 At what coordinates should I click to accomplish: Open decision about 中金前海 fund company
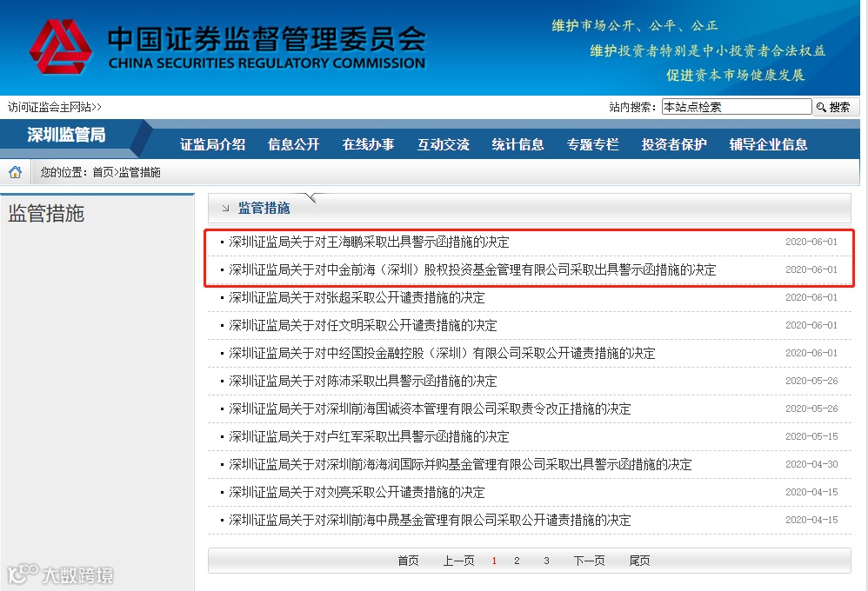472,269
